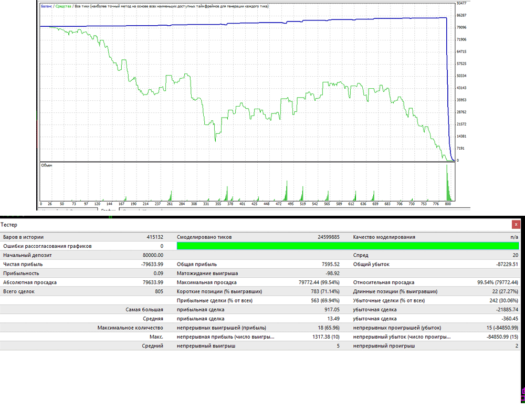Screen dimensions: 525x420
Task: Click the 'Прибыльные сделки' value 563 (69.94%)
Action: click(x=325, y=300)
